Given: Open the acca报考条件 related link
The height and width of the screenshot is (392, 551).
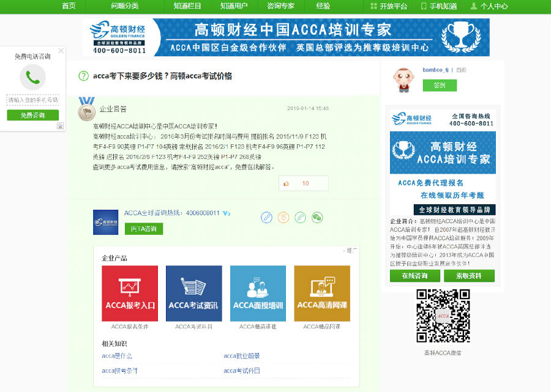Looking at the screenshot, I should 120,371.
